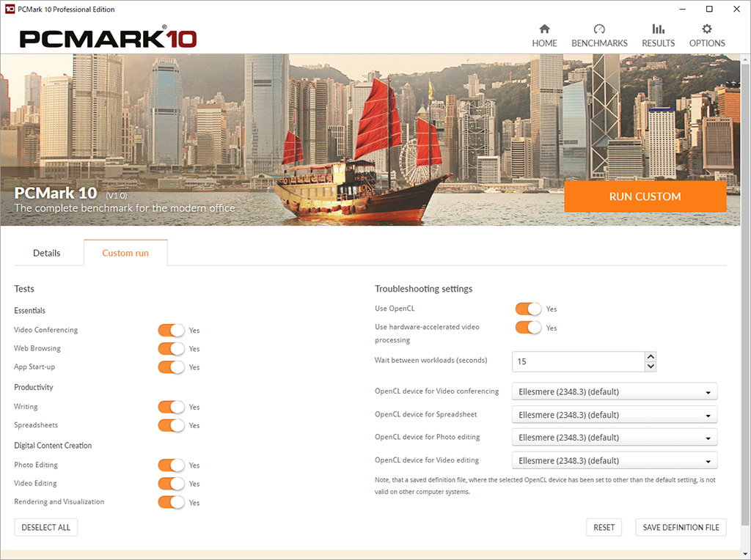This screenshot has height=560, width=751.
Task: Toggle the Spreadsheets test
Action: point(171,425)
